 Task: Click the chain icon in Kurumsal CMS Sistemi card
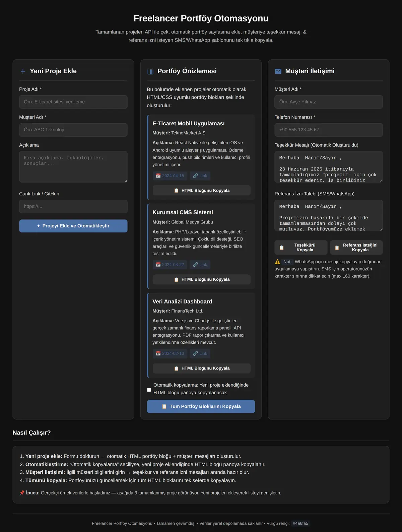click(x=195, y=265)
